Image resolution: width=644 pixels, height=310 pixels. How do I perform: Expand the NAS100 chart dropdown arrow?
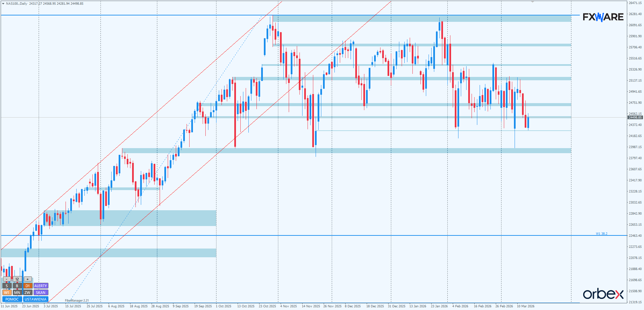(3, 4)
